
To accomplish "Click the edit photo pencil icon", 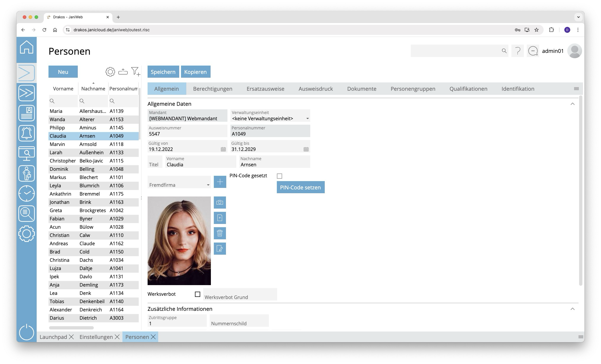I will coord(220,249).
